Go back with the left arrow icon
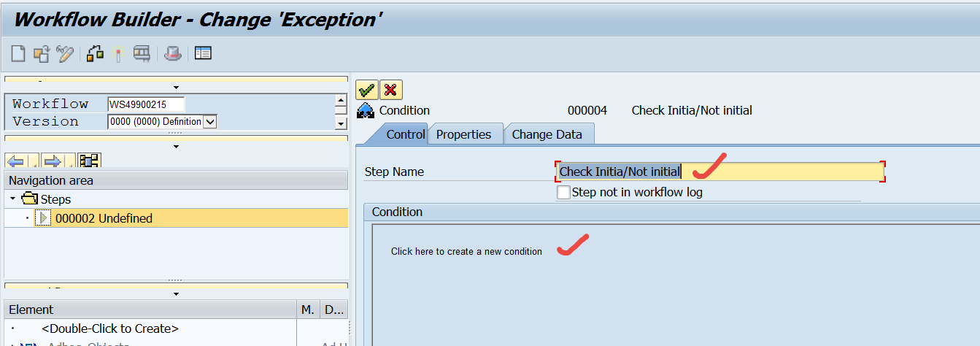 click(15, 161)
